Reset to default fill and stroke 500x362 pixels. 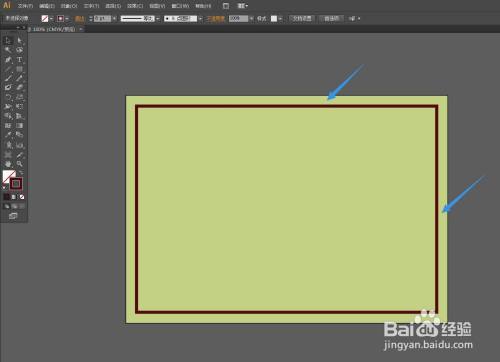pyautogui.click(x=5, y=187)
